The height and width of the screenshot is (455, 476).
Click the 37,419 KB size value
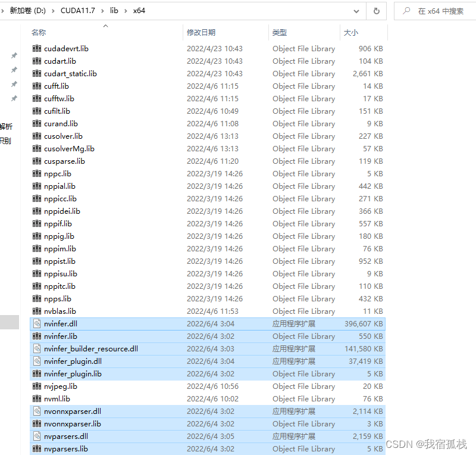(x=365, y=361)
